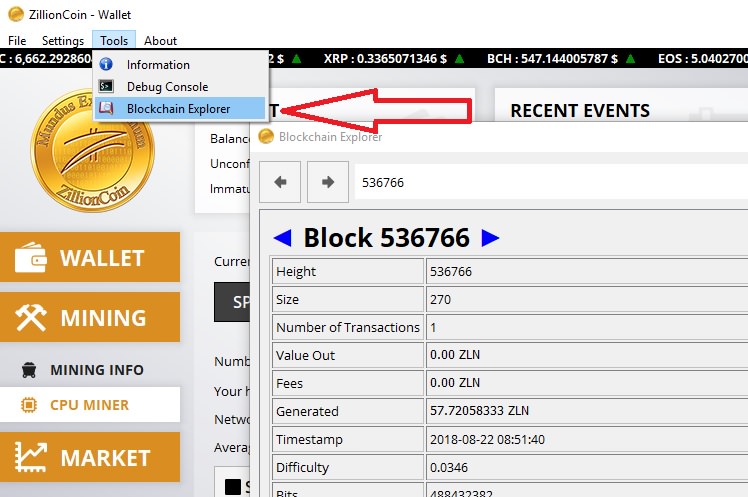Click the explorer back arrow button
This screenshot has height=497, width=748.
point(280,182)
